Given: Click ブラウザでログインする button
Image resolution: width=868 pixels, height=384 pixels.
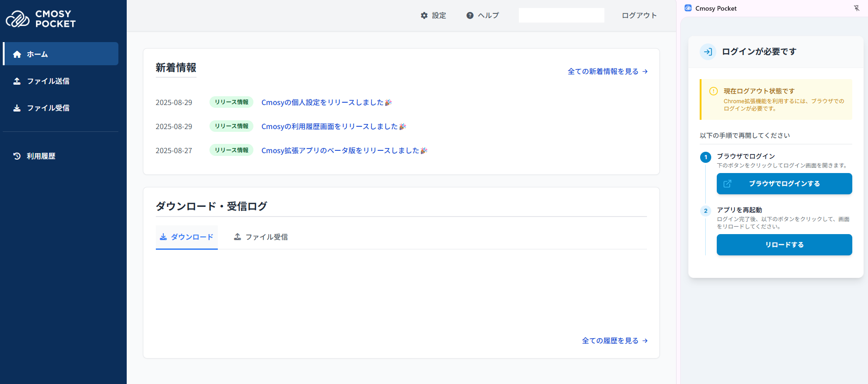Looking at the screenshot, I should pos(784,184).
